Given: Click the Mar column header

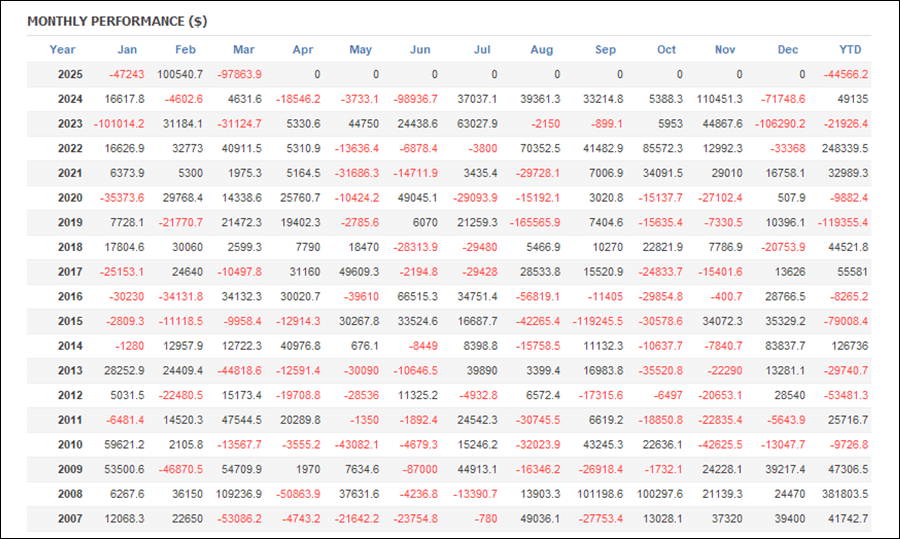Looking at the screenshot, I should [x=243, y=49].
